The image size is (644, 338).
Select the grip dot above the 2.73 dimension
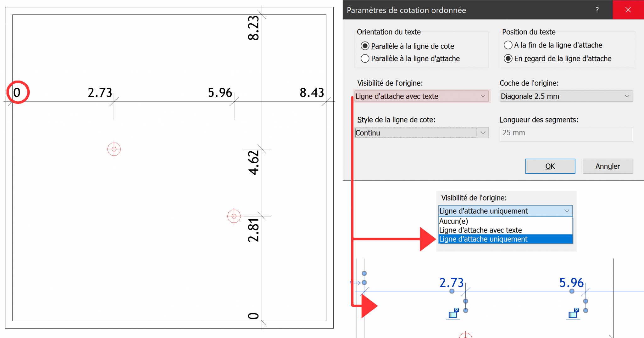452,291
